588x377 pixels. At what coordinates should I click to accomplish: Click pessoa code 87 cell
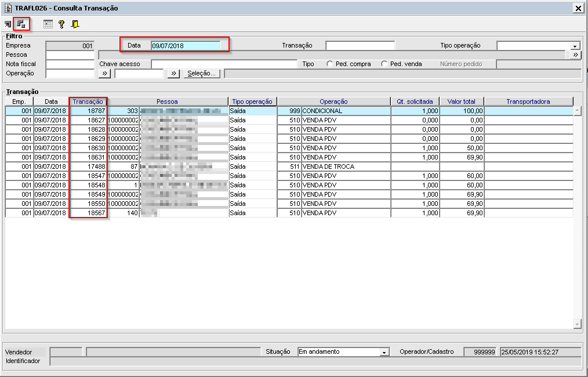click(124, 166)
